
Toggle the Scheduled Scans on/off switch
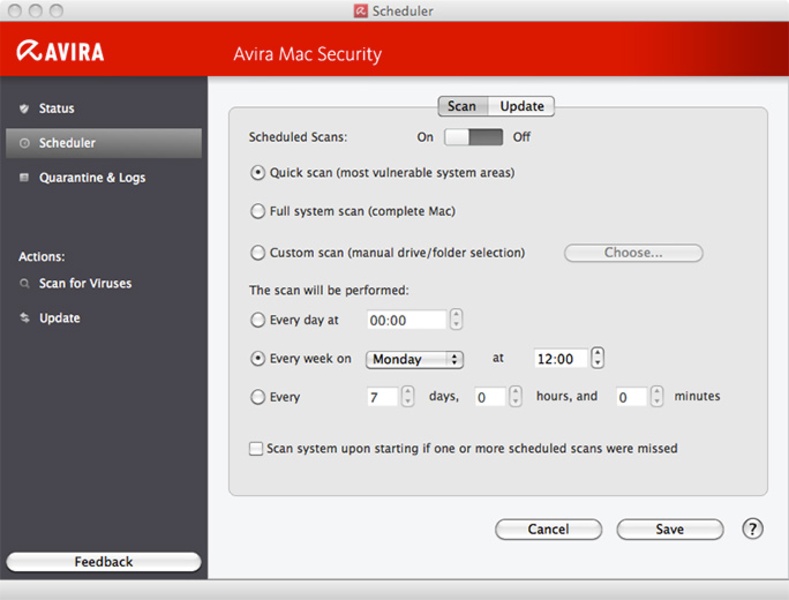click(473, 137)
